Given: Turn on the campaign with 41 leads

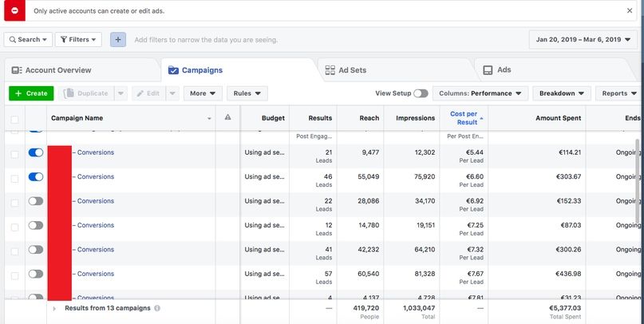Looking at the screenshot, I should tap(36, 250).
